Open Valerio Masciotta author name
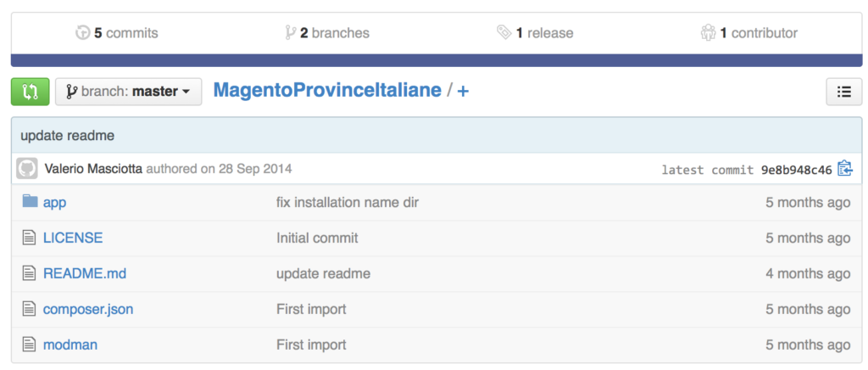 pos(93,168)
